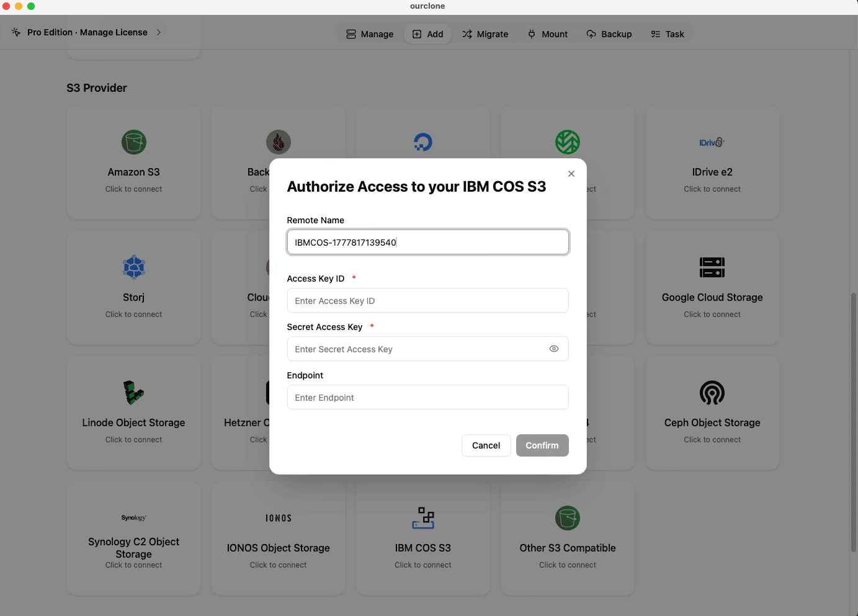Screen dimensions: 858x616
Task: Click the Add plus-box icon
Action: (417, 34)
